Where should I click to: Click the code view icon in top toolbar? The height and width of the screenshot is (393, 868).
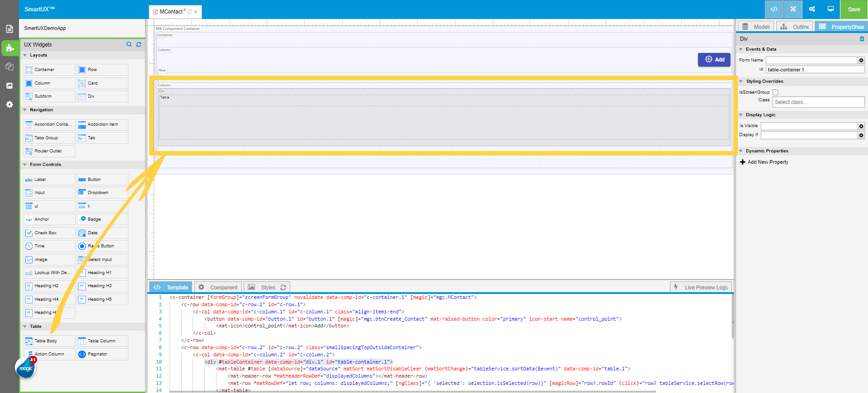pyautogui.click(x=774, y=9)
